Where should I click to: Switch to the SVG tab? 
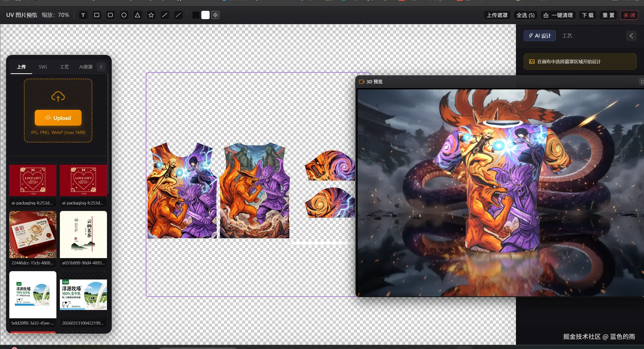click(43, 67)
